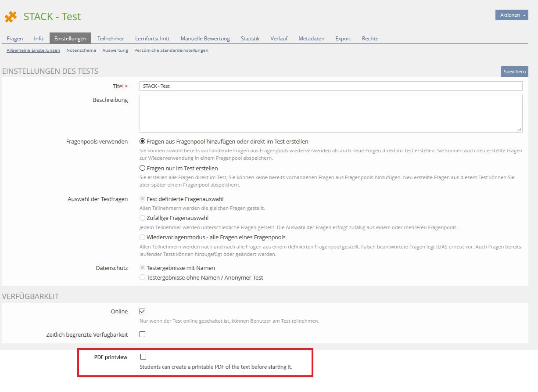
Task: Enable 'Zeitlich begrenzte Verfügbarkeit' checkbox
Action: 142,334
